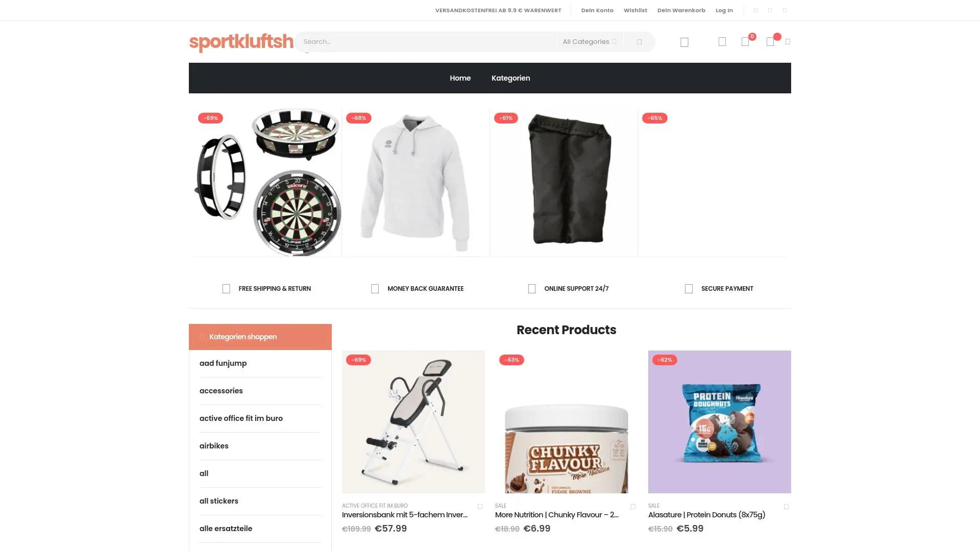This screenshot has width=980, height=551.
Task: Click the account icon beside the wishlist badge
Action: [722, 42]
